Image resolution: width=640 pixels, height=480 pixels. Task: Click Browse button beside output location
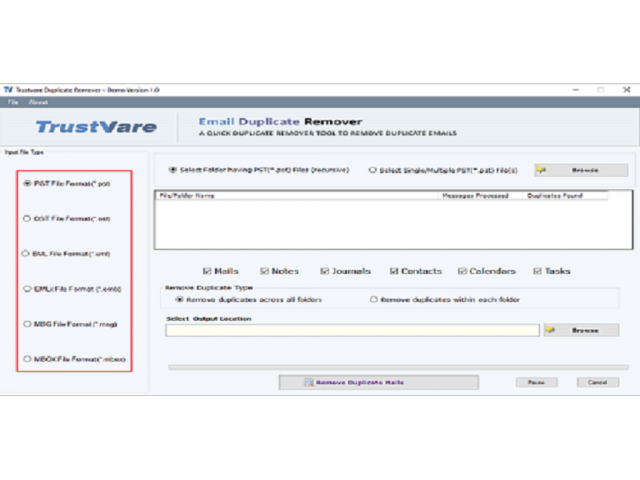pyautogui.click(x=581, y=330)
